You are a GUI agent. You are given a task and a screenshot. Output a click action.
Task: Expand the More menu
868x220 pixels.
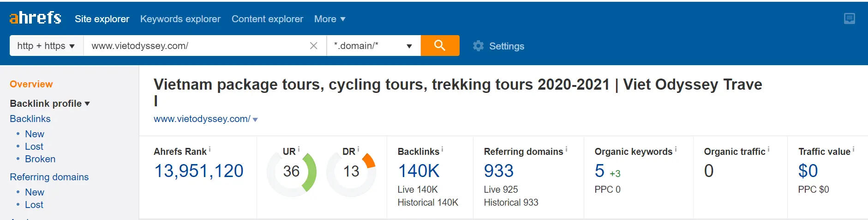tap(329, 19)
